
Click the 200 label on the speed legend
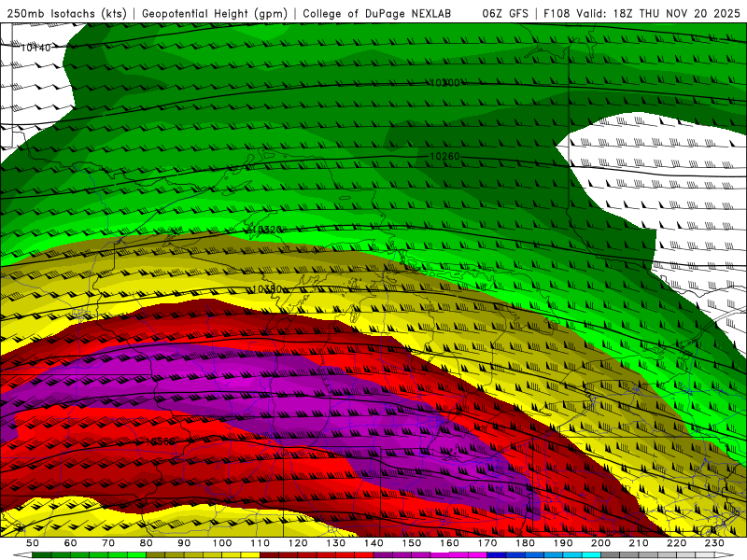pos(600,543)
